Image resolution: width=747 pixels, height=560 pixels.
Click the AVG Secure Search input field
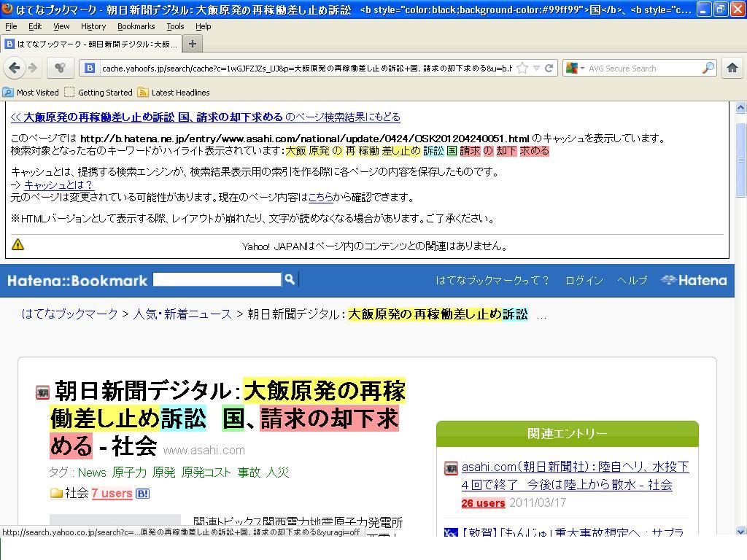coord(643,68)
